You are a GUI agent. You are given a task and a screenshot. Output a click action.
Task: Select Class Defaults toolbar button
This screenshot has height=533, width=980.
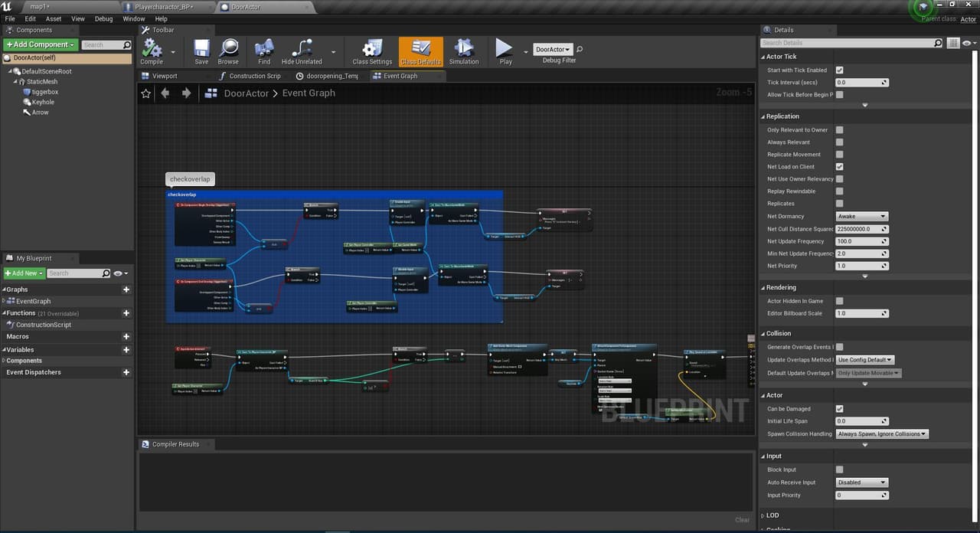point(420,51)
